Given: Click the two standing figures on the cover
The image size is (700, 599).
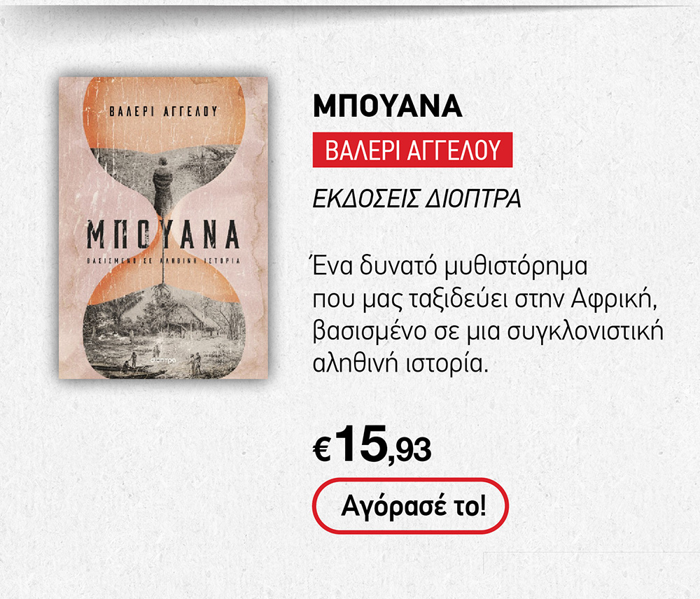Looking at the screenshot, I should [195, 364].
